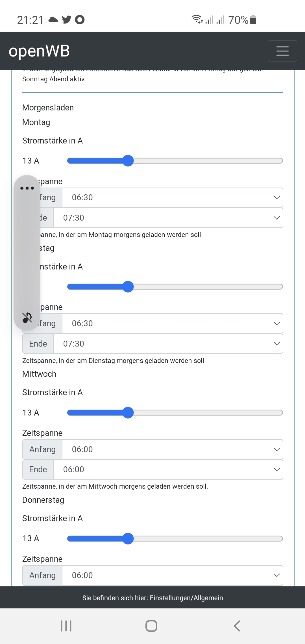The width and height of the screenshot is (305, 644).
Task: Tap the Twitter notification icon in status bar
Action: [67, 20]
